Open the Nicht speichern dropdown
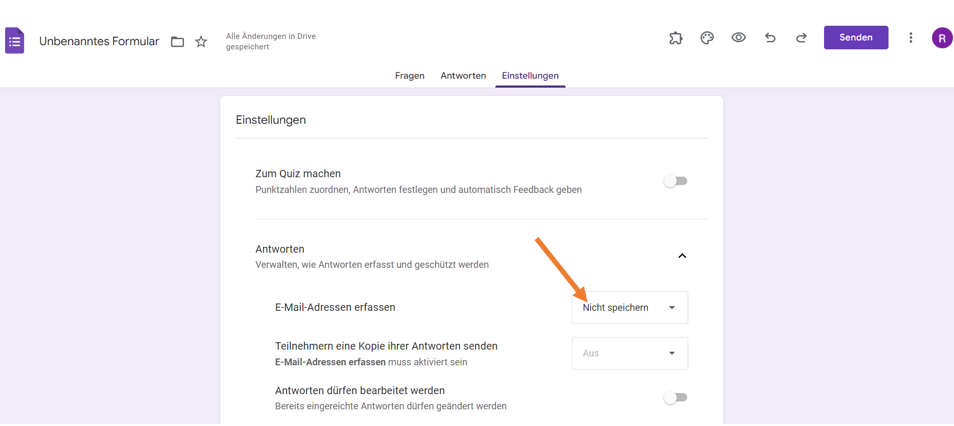954x426 pixels. (x=629, y=308)
